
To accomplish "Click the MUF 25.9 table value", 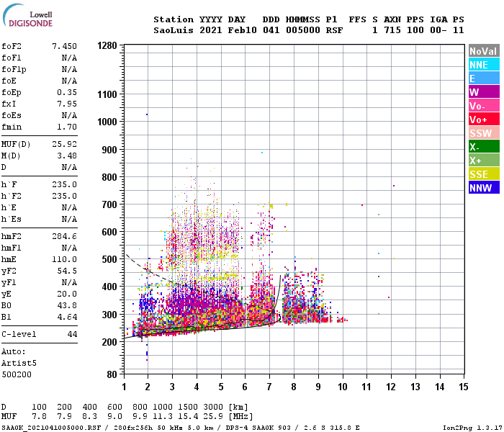I will [x=213, y=417].
